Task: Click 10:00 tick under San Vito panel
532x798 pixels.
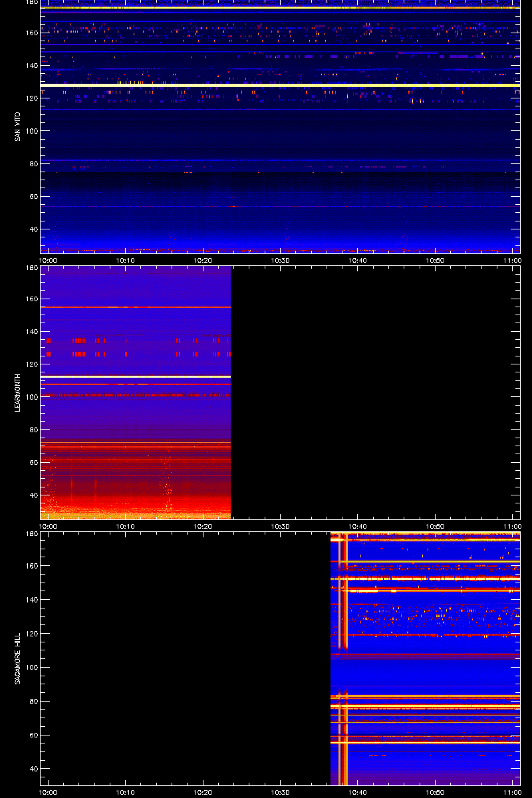Action: 48,260
